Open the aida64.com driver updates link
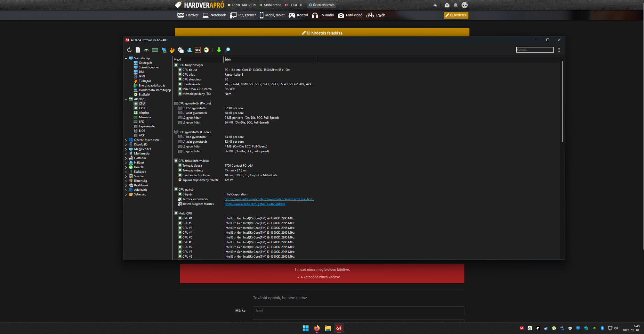The image size is (644, 334). (255, 204)
